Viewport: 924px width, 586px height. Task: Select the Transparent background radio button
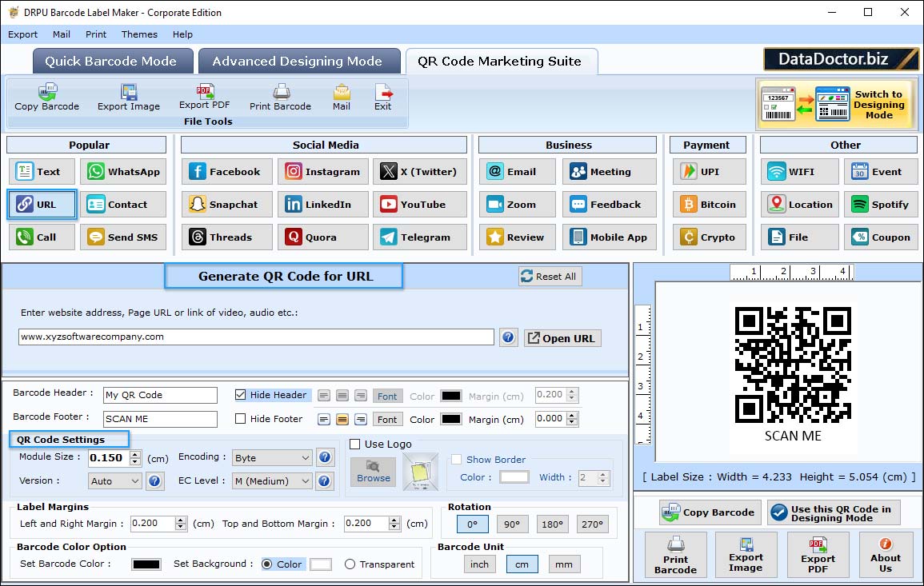click(x=350, y=564)
